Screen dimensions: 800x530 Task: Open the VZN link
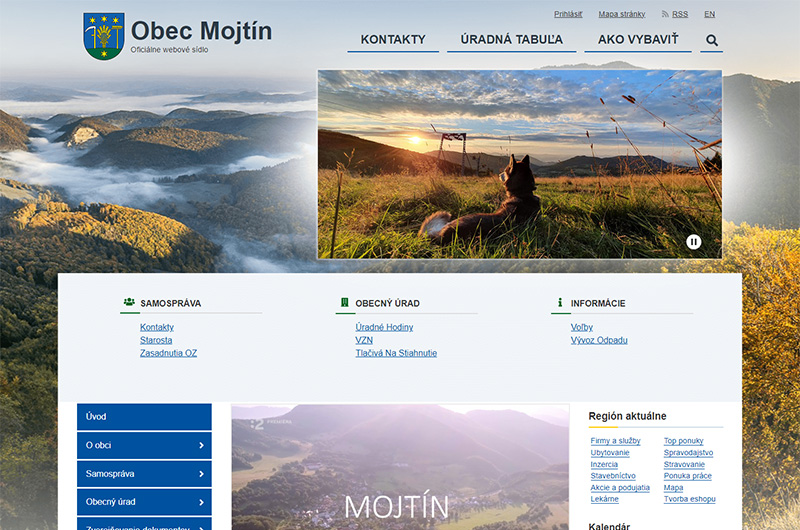coord(364,340)
